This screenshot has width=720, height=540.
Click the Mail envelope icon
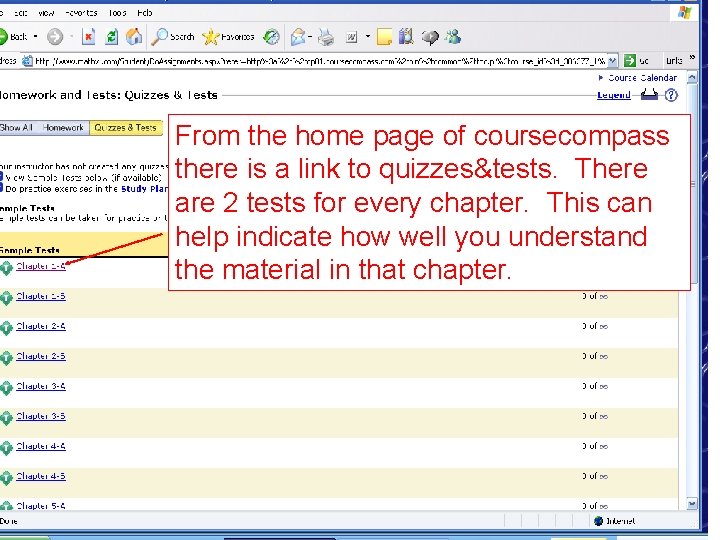tap(298, 37)
